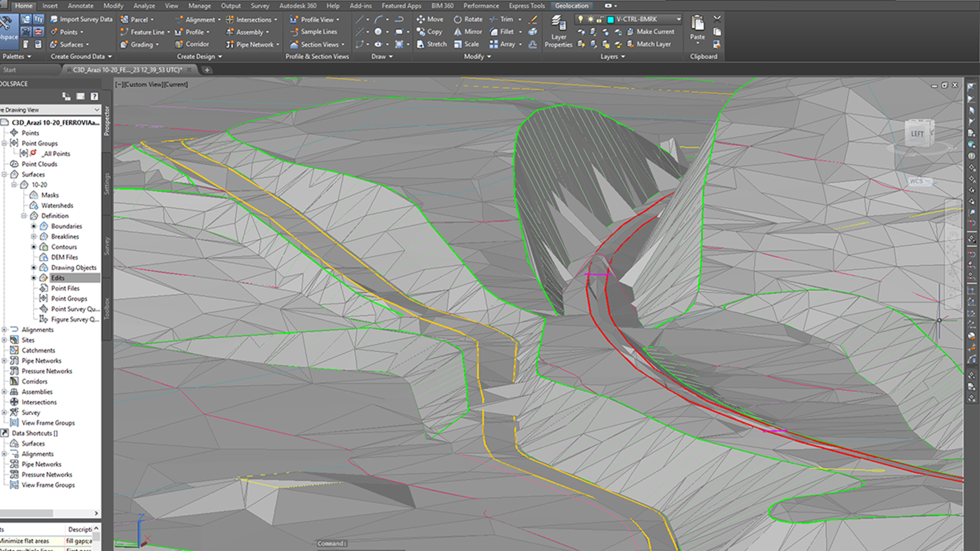Click the LEFT face of ViewCube

[x=917, y=134]
